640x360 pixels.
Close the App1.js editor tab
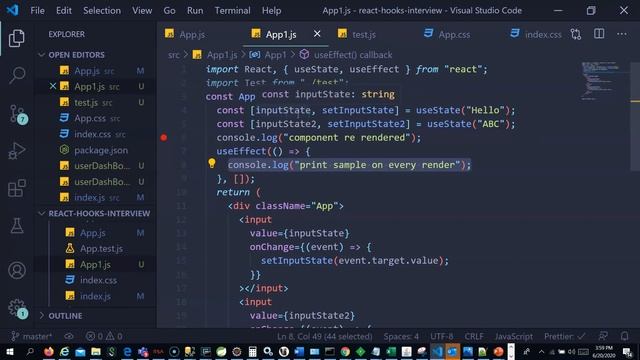point(317,34)
